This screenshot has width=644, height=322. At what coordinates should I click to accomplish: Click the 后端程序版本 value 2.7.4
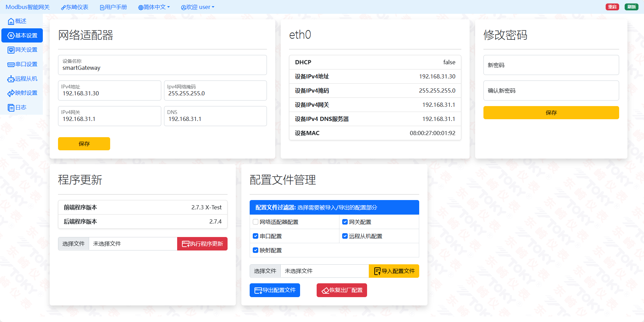point(215,221)
